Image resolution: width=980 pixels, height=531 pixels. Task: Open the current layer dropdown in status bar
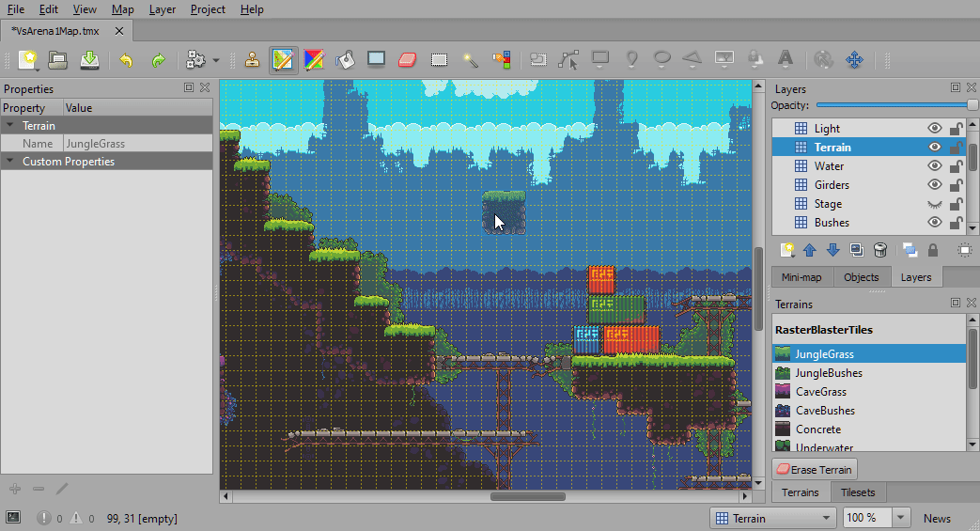(x=773, y=518)
